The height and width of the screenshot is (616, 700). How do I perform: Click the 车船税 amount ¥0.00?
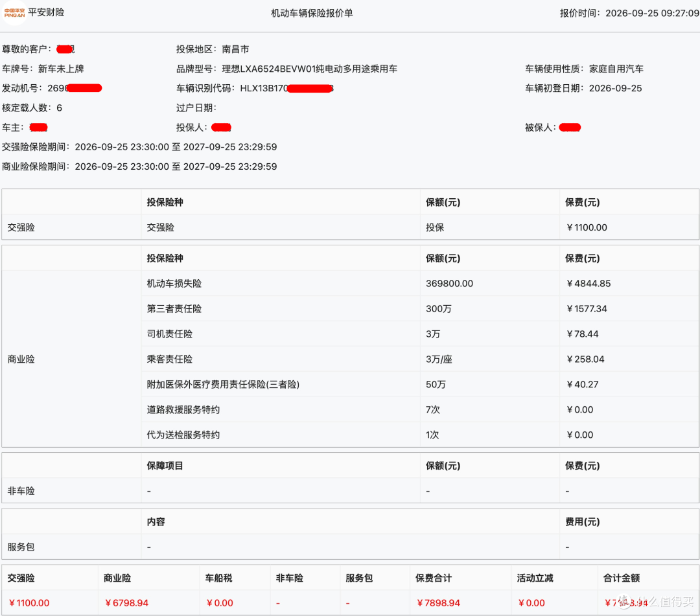(219, 603)
